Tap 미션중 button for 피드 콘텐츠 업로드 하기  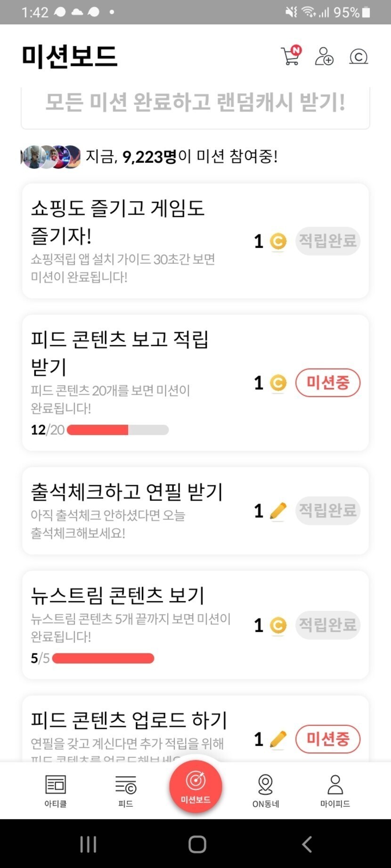coord(328,739)
